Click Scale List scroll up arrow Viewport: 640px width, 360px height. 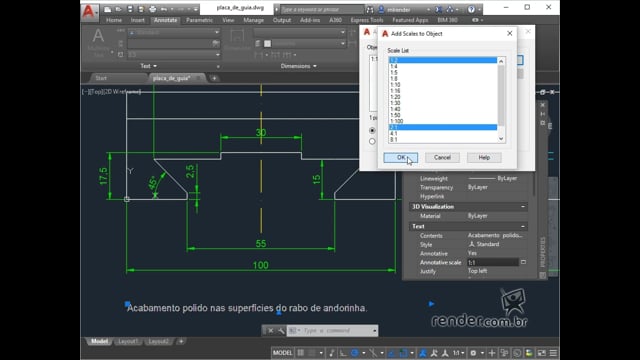tap(501, 61)
